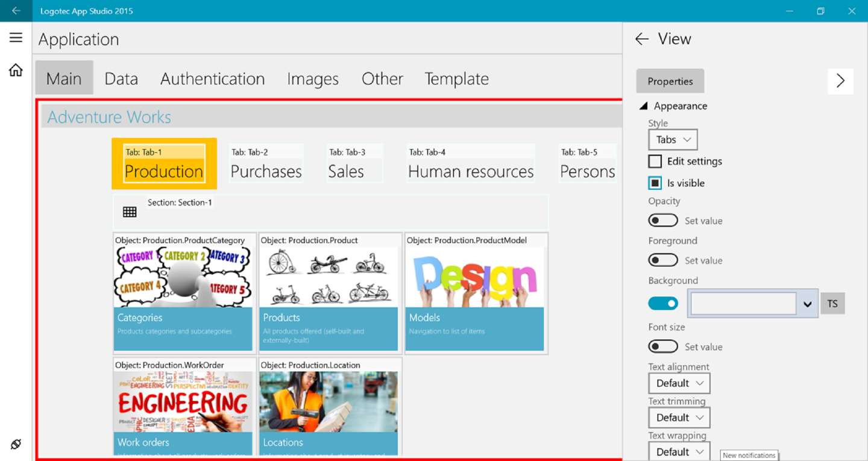
Task: Open the Images tab
Action: tap(313, 78)
